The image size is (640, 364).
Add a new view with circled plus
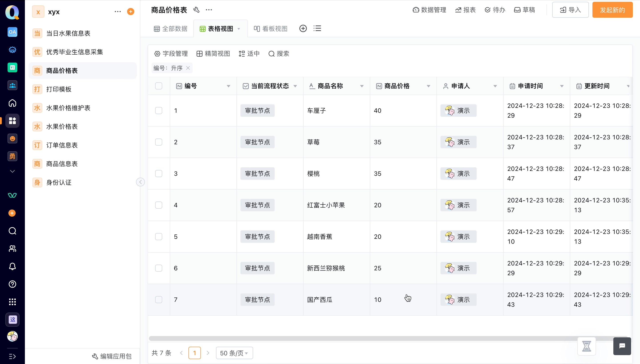click(303, 28)
